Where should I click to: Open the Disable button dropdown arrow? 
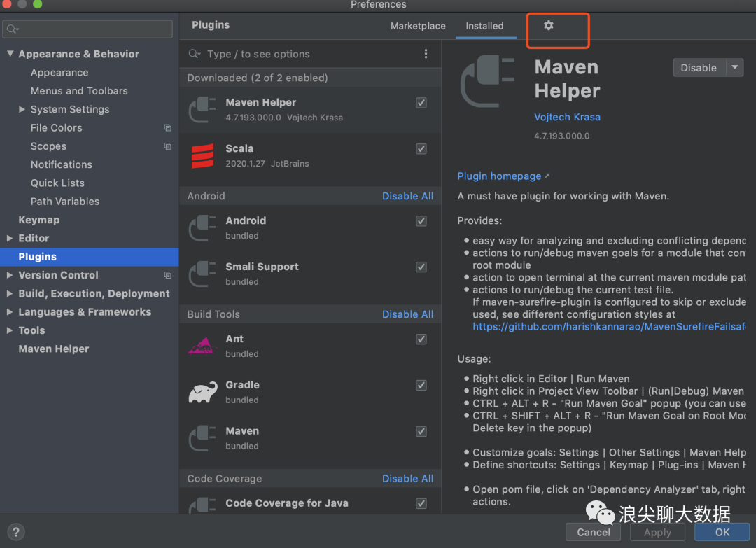pos(735,67)
